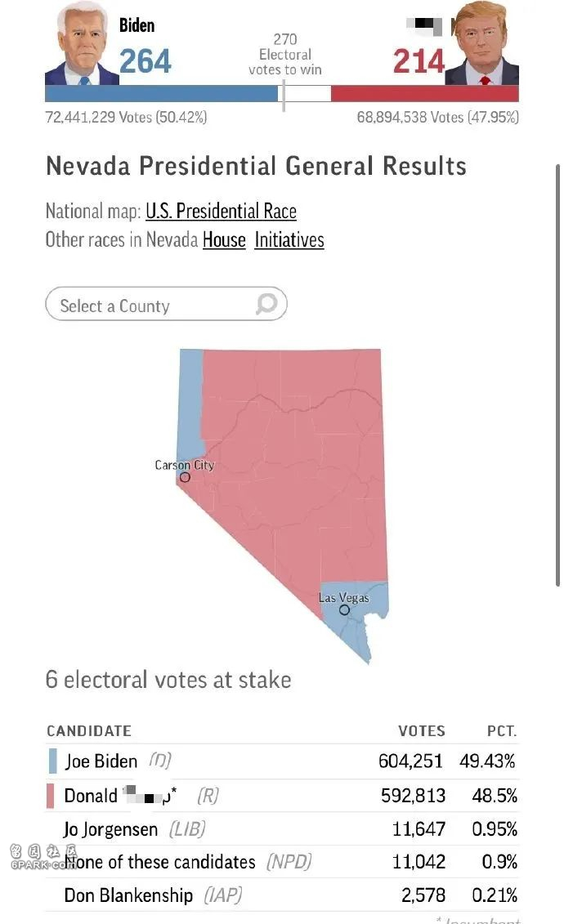Click the red swatch in the Republican row
The image size is (564, 924).
click(52, 796)
